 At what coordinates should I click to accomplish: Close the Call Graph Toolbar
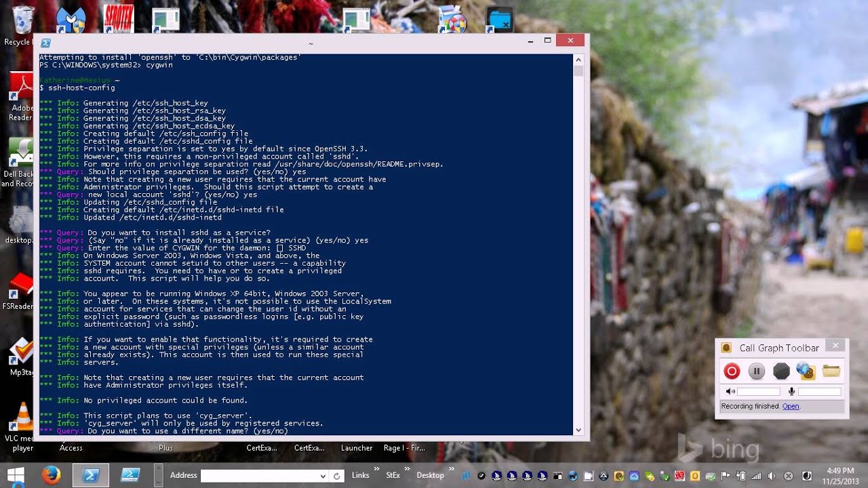point(835,346)
